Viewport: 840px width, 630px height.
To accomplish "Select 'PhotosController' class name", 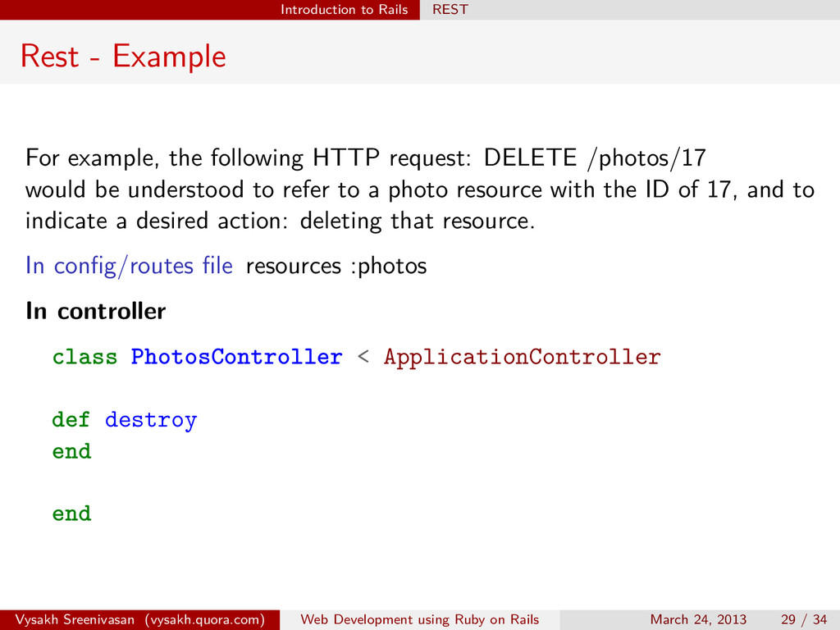I will [236, 357].
